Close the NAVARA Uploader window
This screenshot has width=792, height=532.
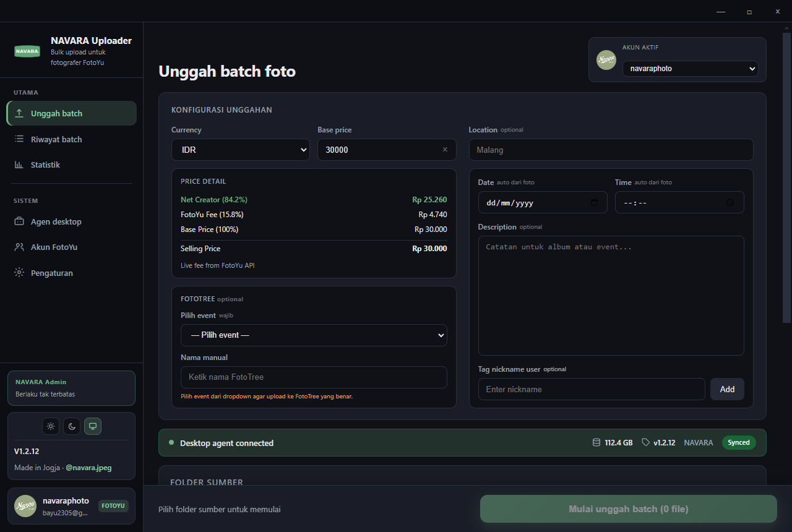[x=778, y=11]
